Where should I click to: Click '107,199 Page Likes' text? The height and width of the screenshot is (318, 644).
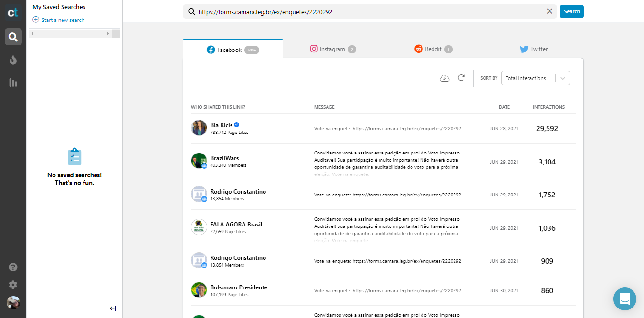(229, 295)
